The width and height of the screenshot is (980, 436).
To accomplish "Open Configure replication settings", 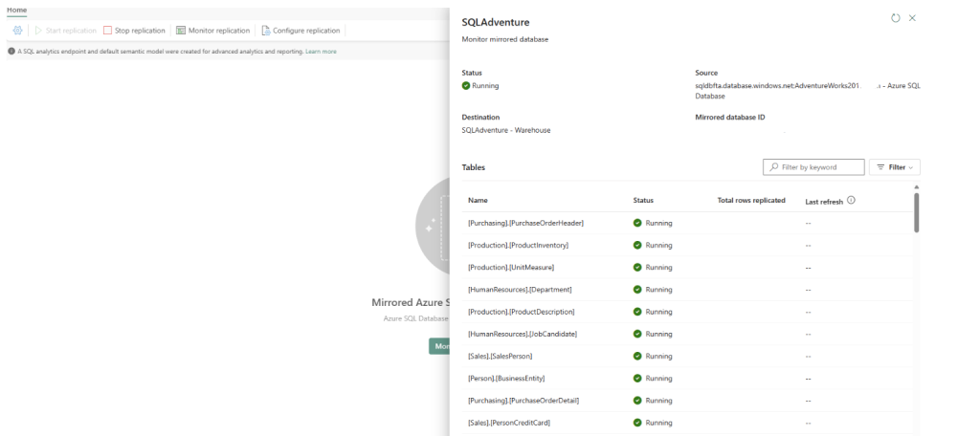I will (301, 30).
